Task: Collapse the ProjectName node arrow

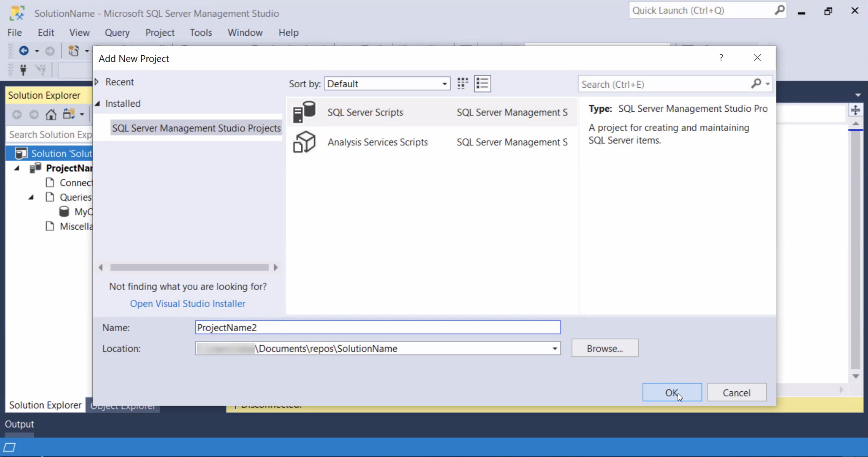Action: (17, 168)
